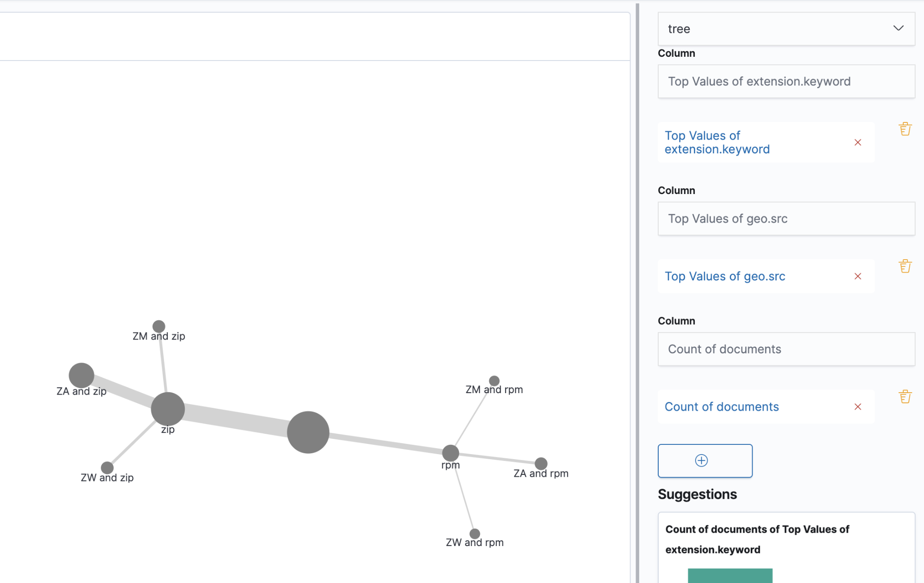924x583 pixels.
Task: Add a new column with plus button
Action: tap(705, 461)
